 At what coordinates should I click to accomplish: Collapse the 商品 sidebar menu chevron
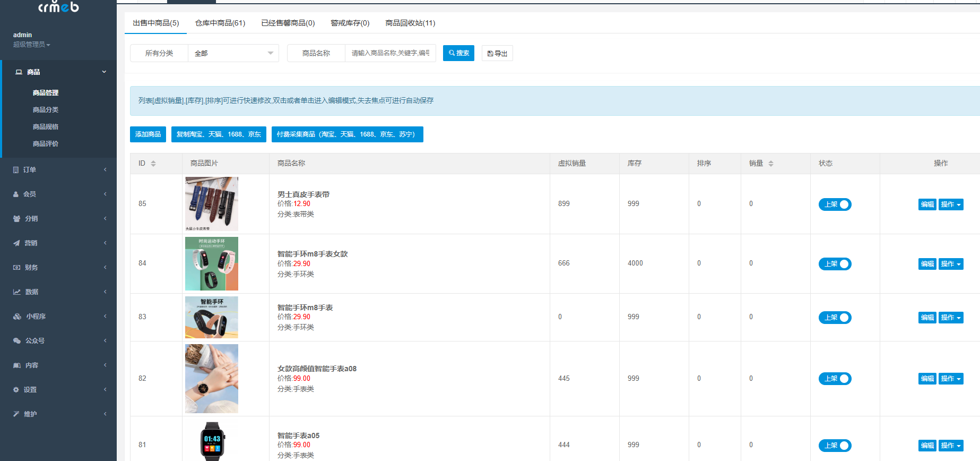tap(104, 72)
